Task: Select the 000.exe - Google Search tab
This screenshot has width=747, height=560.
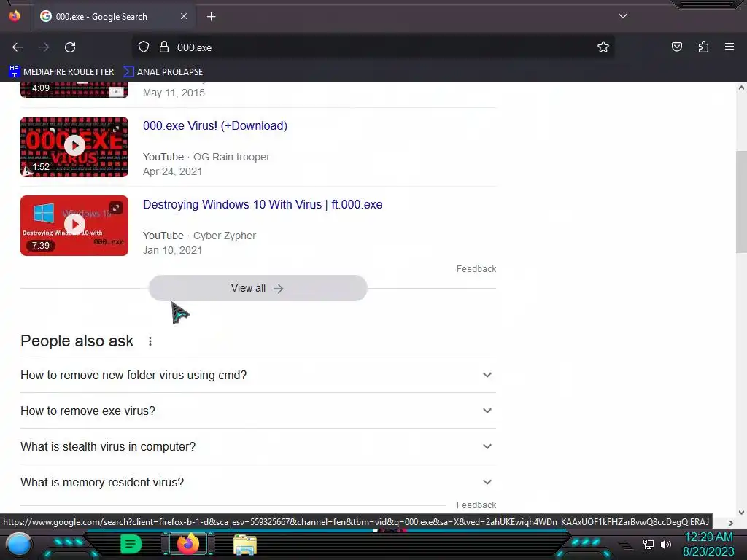Action: [115, 17]
